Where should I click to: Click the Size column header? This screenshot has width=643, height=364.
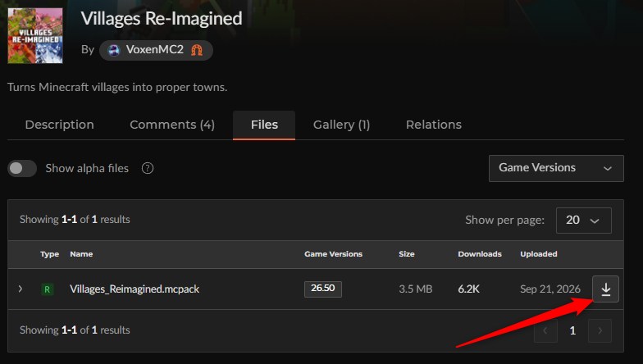[407, 254]
